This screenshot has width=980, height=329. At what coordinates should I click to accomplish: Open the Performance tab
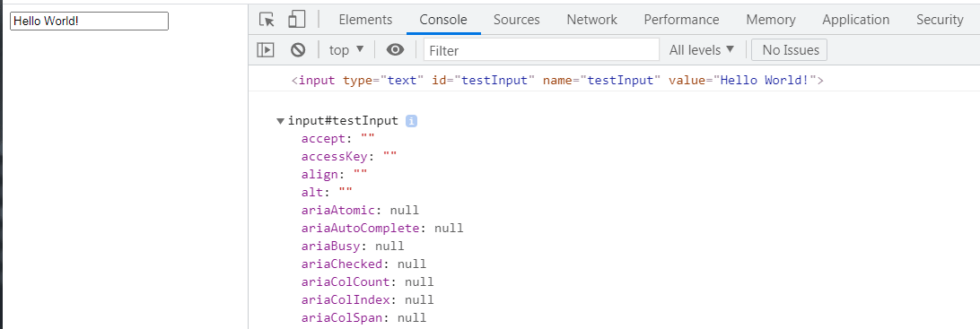click(x=681, y=20)
